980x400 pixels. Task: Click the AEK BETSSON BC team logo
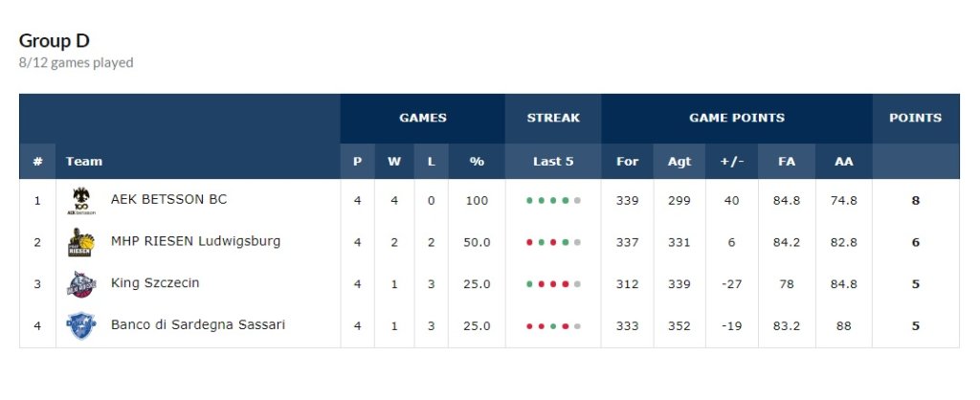(x=81, y=201)
